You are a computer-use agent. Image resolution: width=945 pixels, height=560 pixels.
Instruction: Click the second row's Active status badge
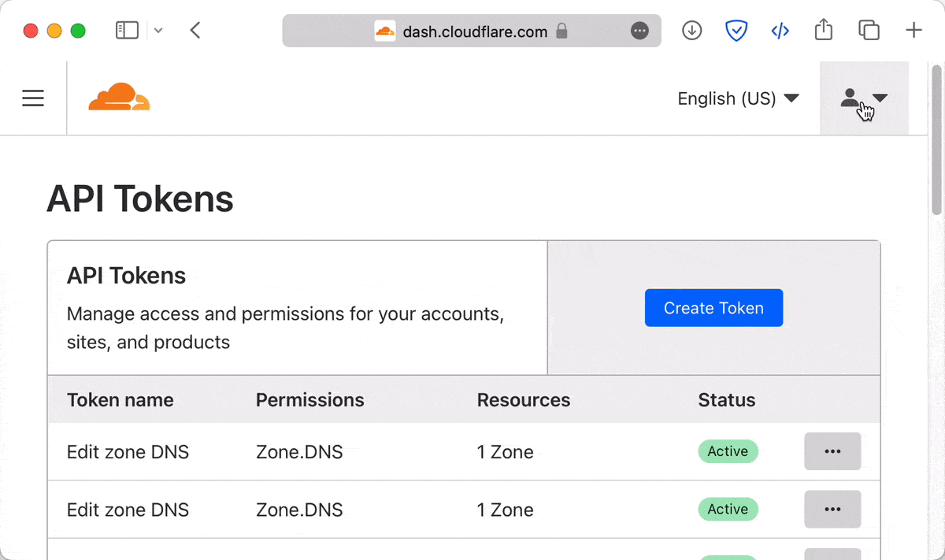[x=728, y=510]
